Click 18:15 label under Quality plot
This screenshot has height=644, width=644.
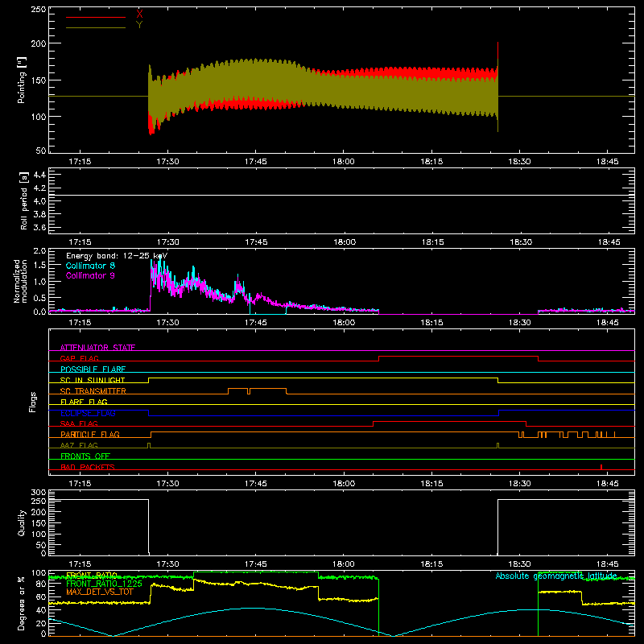431,564
